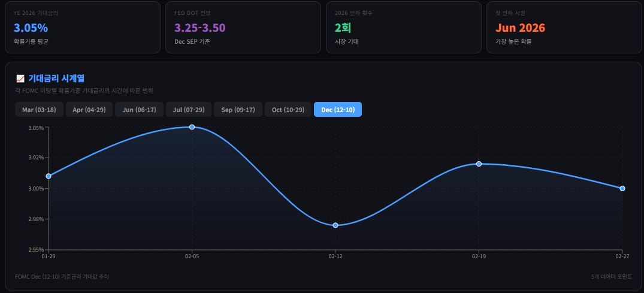Select the 2026 인하 횟수 2회 card
Viewport: 644px width, 293px height.
tap(404, 28)
